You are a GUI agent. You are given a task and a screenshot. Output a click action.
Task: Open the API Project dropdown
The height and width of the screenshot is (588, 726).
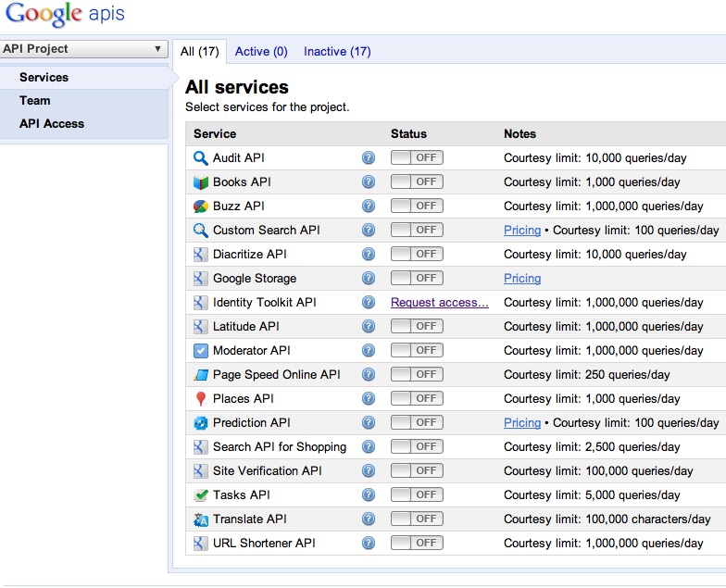tap(83, 48)
